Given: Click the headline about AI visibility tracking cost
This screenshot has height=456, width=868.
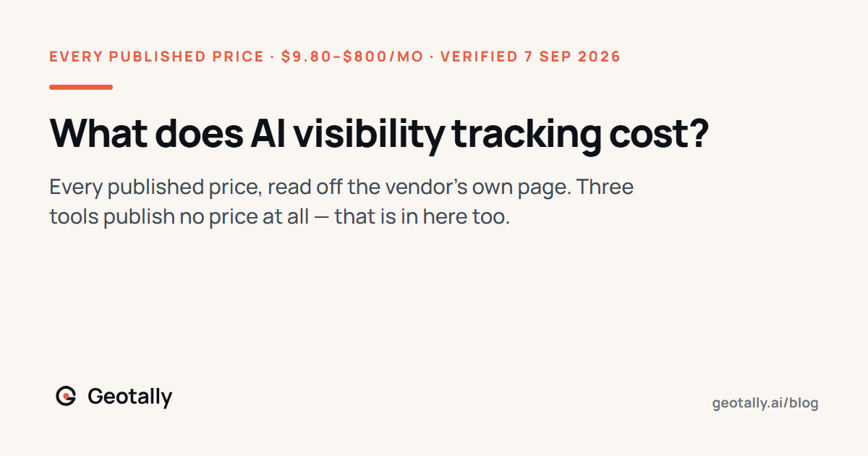Looking at the screenshot, I should pos(378,135).
